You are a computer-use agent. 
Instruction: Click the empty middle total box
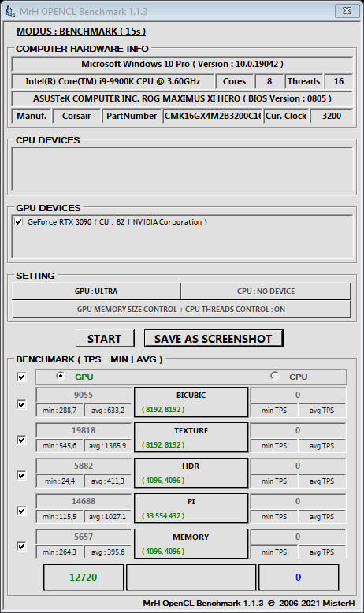coord(191,577)
